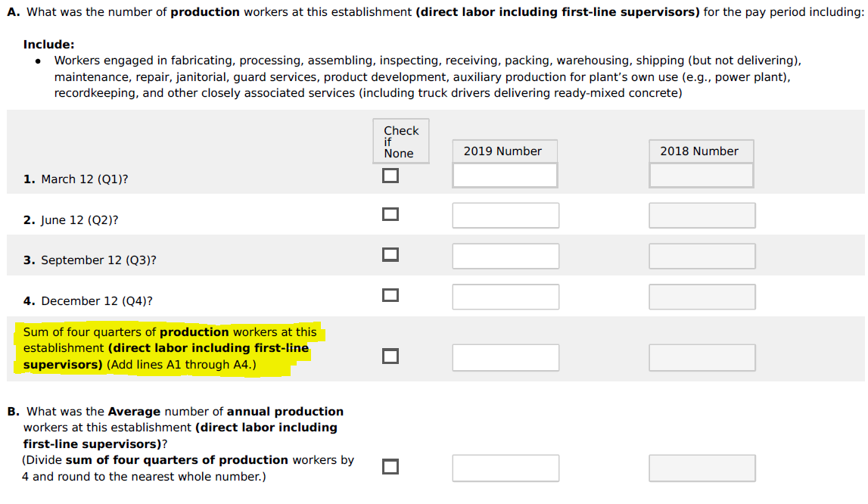Select the 2018 Number box for June 12
Screen dimensions: 868x504
[x=702, y=216]
